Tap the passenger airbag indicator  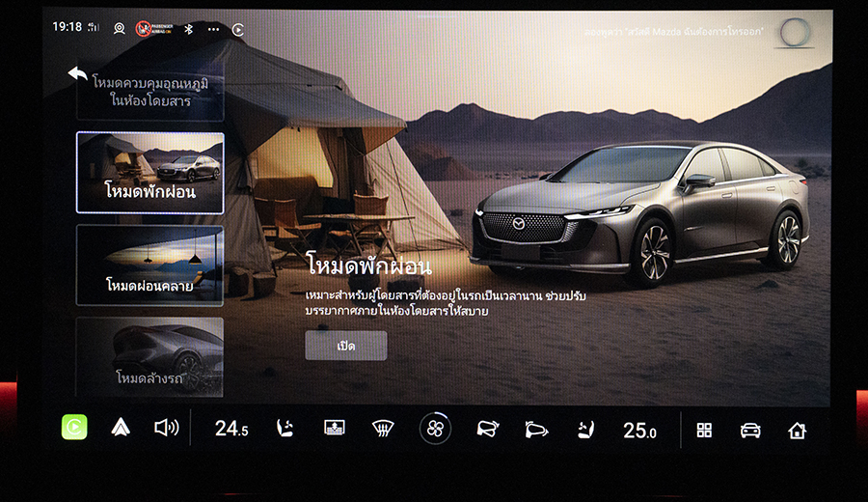(154, 28)
